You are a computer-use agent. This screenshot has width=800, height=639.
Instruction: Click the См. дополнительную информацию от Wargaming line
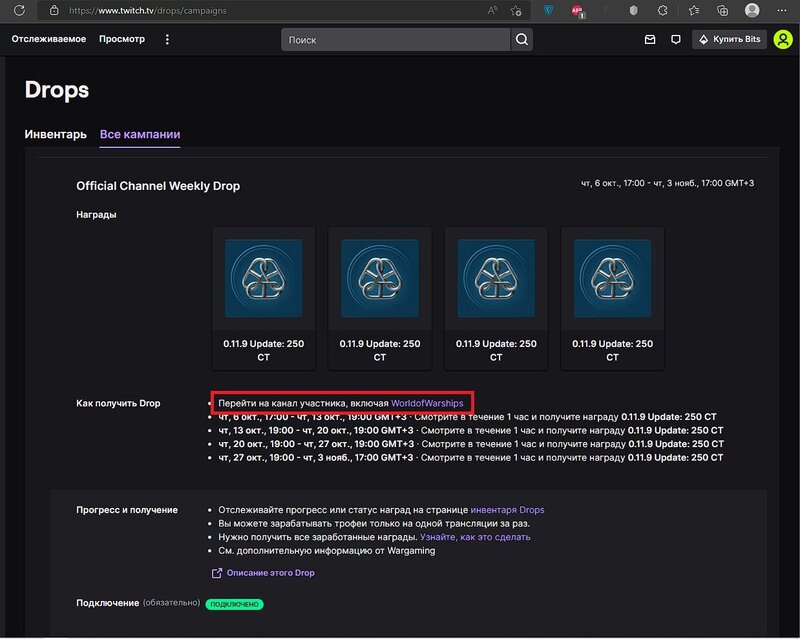coord(327,551)
